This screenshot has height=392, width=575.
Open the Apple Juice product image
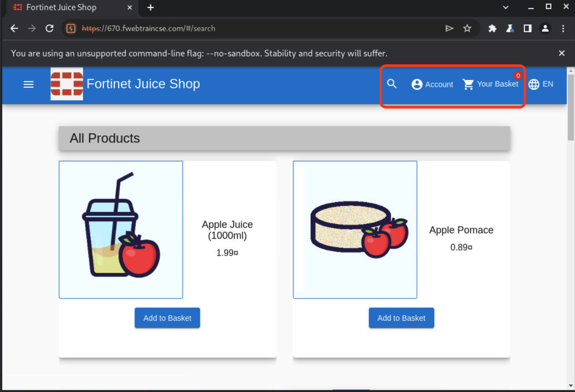coord(121,230)
